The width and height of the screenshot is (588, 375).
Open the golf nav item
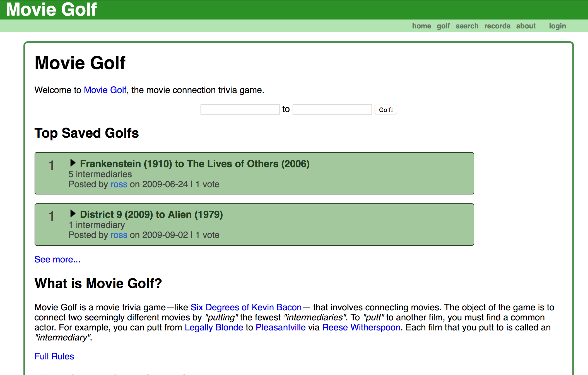[443, 26]
